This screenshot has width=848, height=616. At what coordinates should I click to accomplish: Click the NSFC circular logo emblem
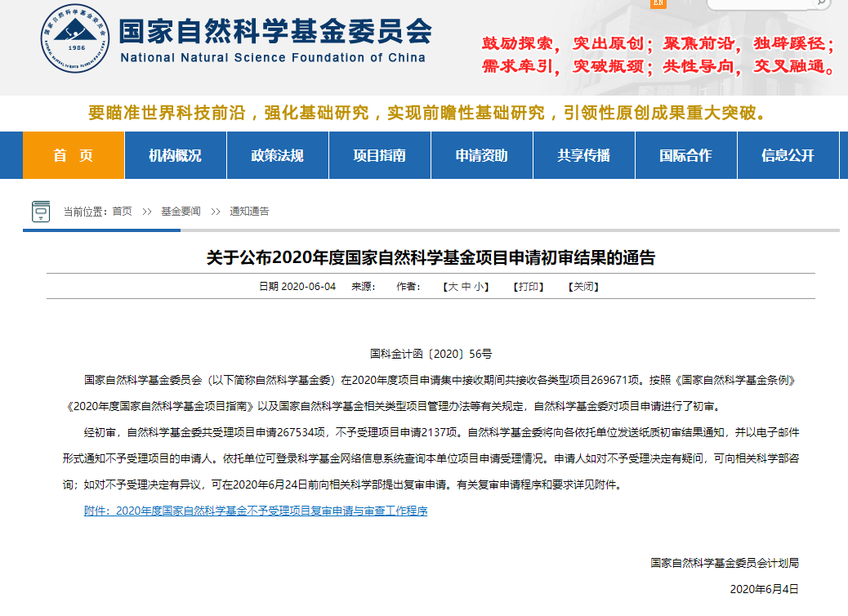(x=74, y=38)
